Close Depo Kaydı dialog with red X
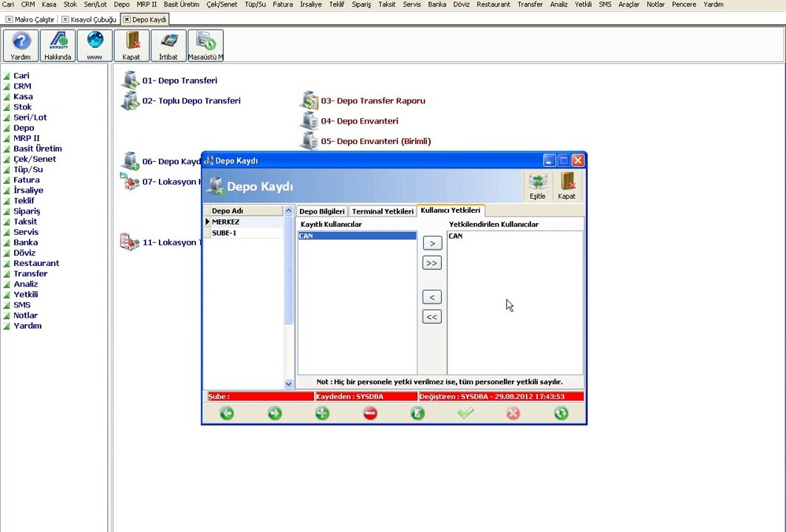 tap(578, 160)
